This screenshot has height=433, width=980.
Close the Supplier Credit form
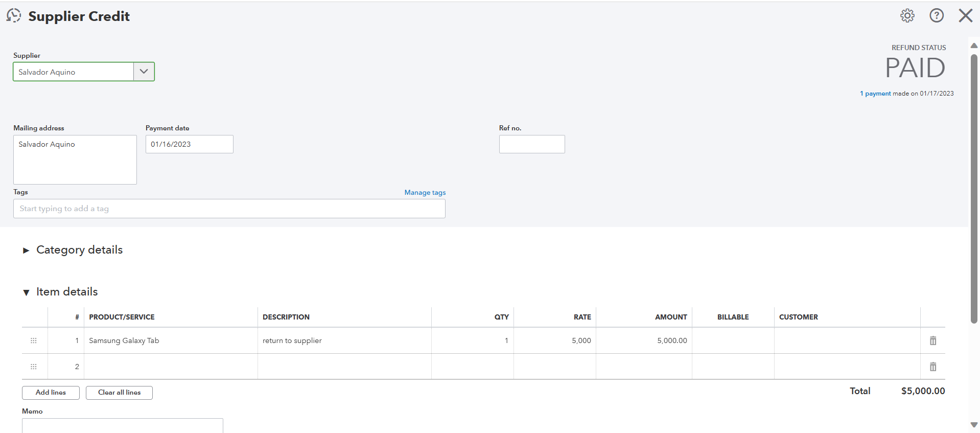[965, 16]
